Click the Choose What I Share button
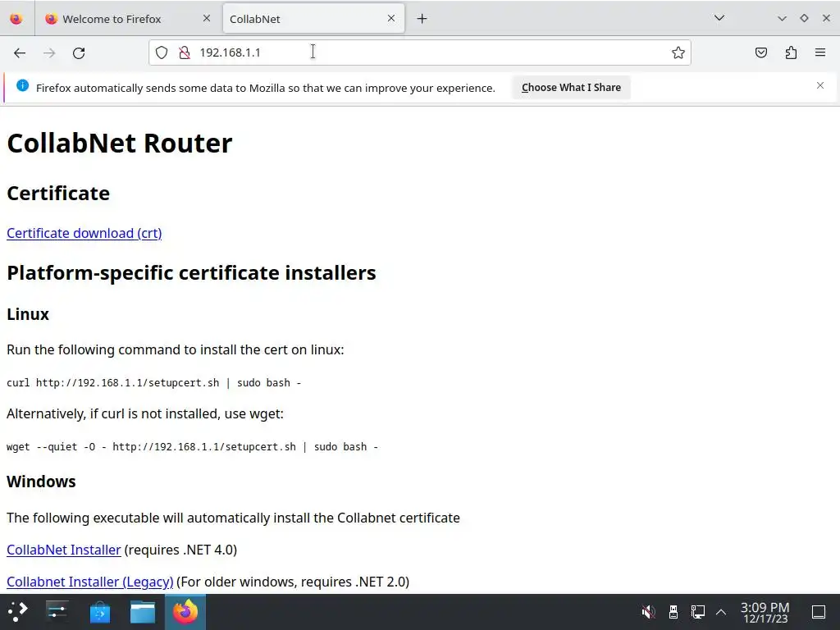The width and height of the screenshot is (840, 630). coord(571,87)
